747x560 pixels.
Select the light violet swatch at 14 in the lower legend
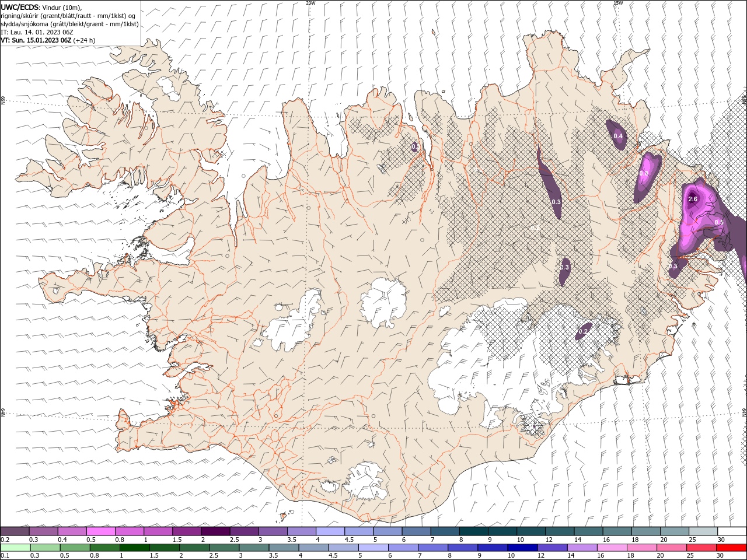[581, 548]
